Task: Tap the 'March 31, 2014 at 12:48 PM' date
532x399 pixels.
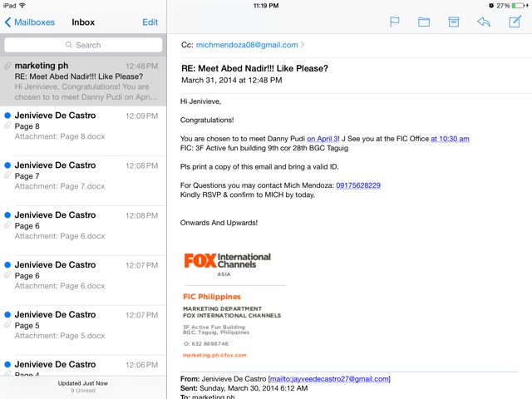Action: click(x=232, y=81)
